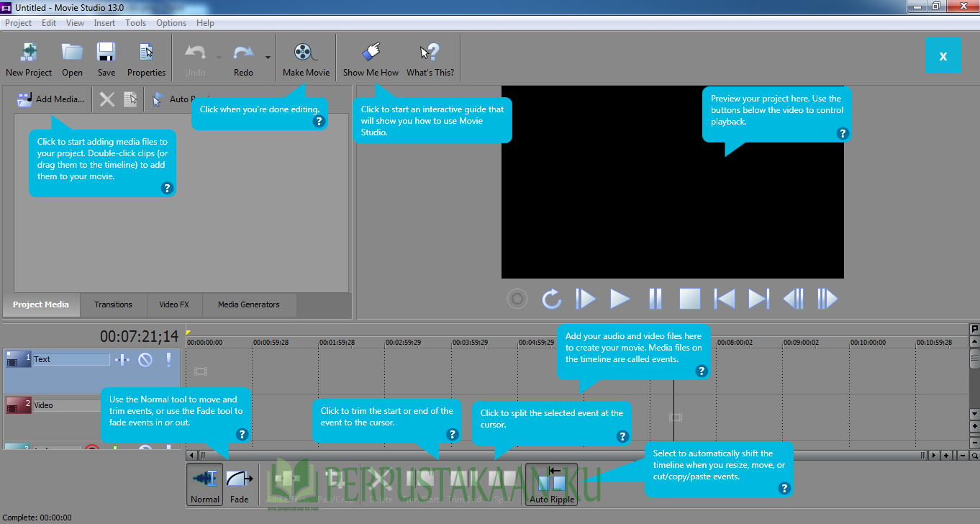Click the Text track number 1 icon
The width and height of the screenshot is (980, 524).
(x=19, y=359)
